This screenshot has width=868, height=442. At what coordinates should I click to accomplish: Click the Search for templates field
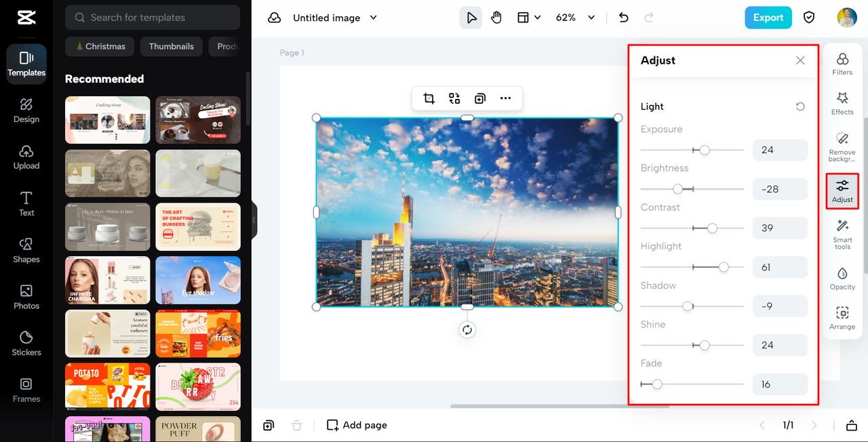coord(153,18)
